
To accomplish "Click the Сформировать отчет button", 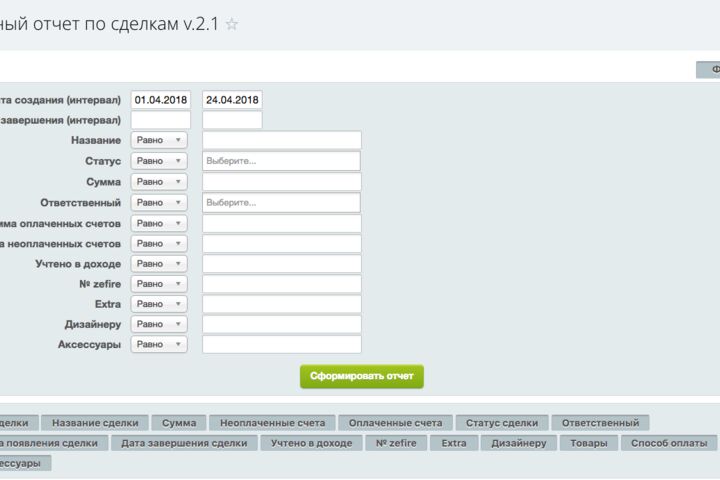I will coord(362,376).
